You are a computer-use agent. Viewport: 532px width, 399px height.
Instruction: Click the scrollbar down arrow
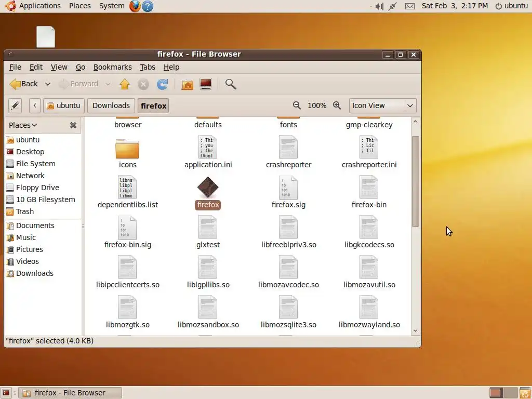415,331
